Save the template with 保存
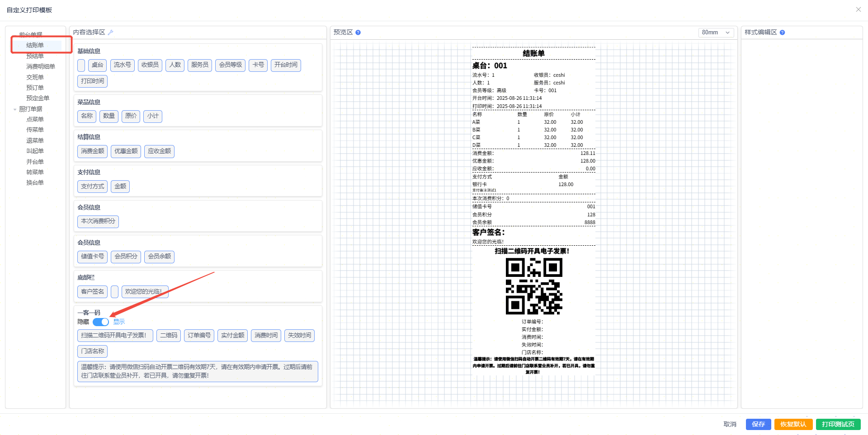This screenshot has width=868, height=435. [x=758, y=425]
